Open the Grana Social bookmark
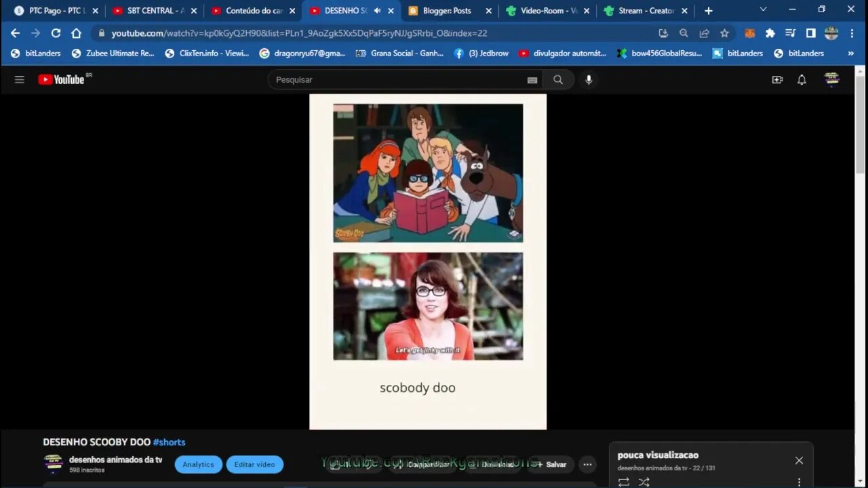 pyautogui.click(x=399, y=53)
